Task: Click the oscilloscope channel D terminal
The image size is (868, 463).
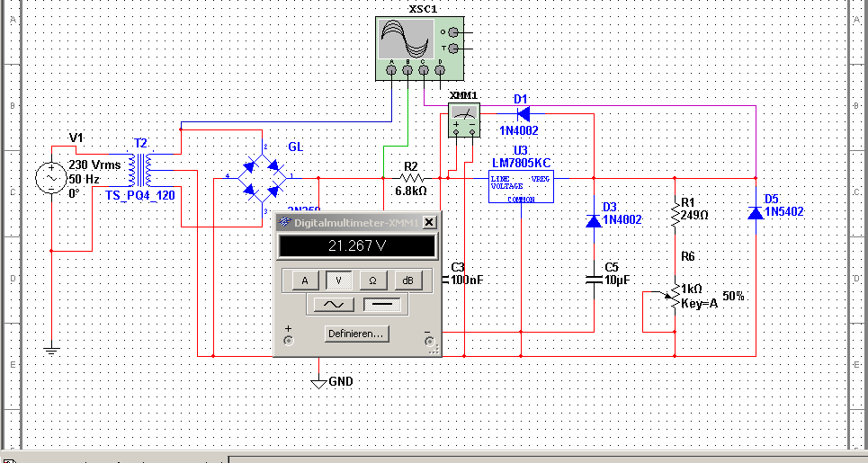Action: 440,70
